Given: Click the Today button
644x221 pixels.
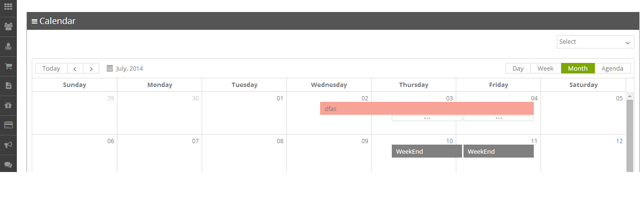Looking at the screenshot, I should coord(52,68).
